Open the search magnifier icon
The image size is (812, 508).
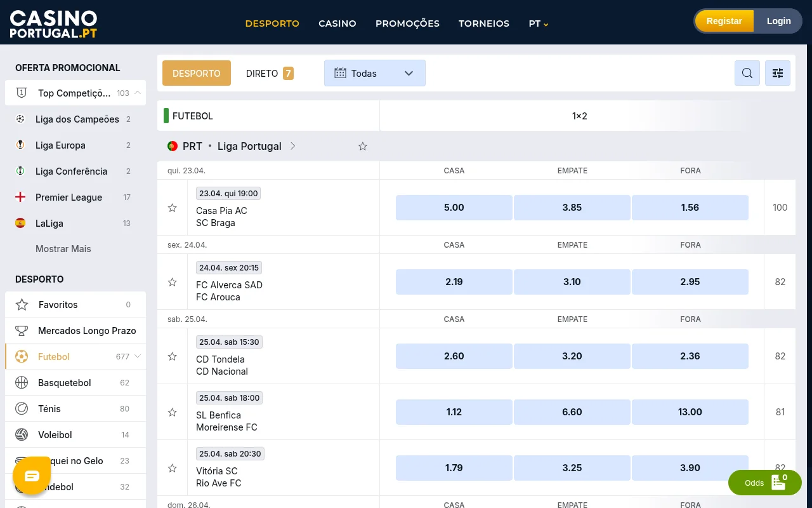747,73
